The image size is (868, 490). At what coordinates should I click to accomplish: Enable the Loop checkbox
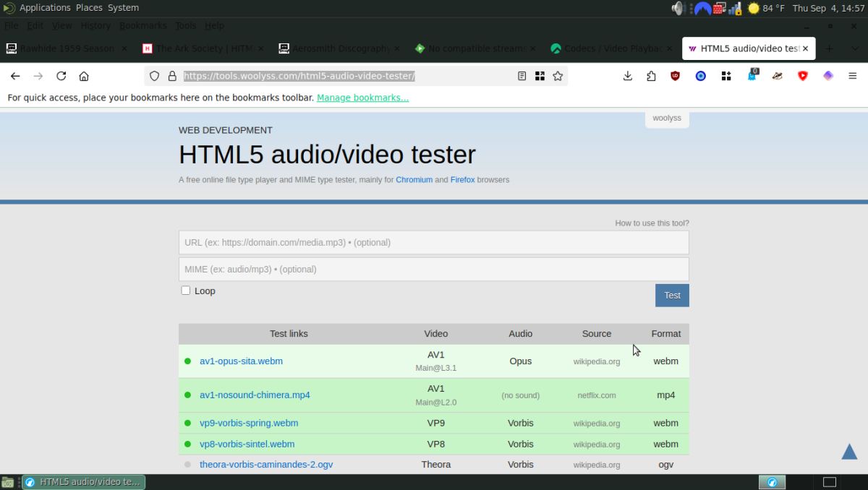[185, 291]
